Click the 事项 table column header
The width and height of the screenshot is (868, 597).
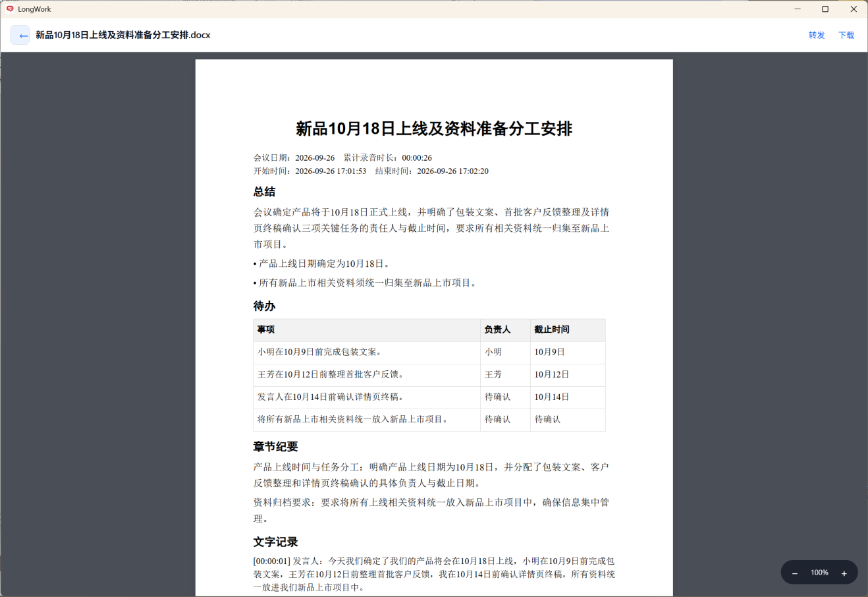pos(367,330)
